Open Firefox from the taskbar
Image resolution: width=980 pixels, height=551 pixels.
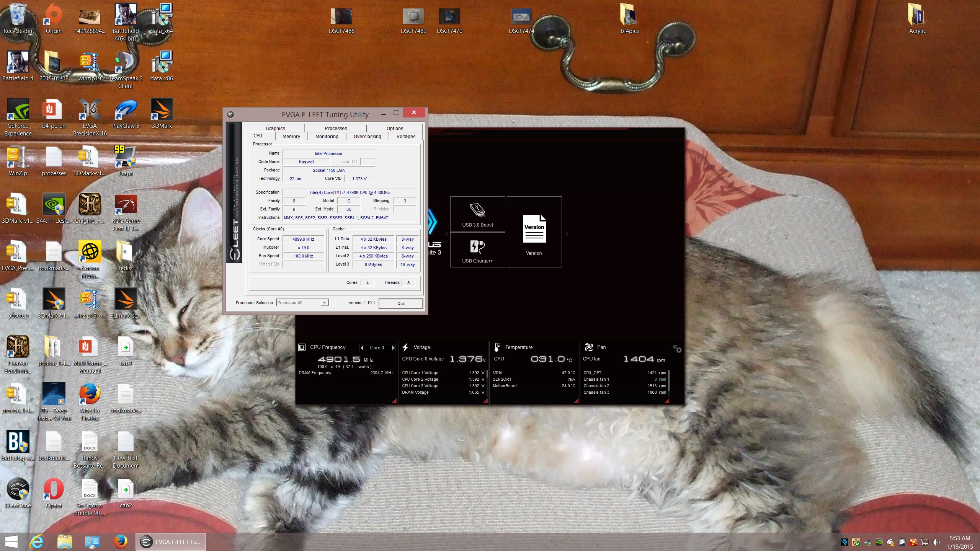(x=120, y=542)
